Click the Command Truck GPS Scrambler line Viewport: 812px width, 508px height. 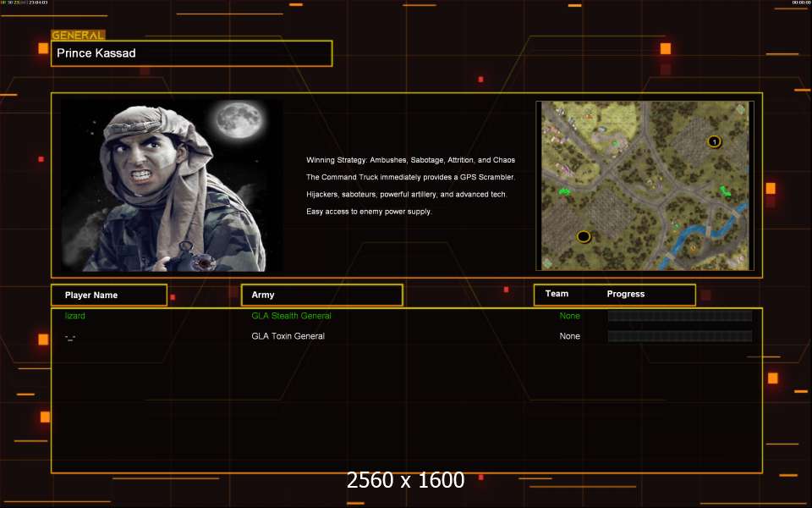point(411,177)
